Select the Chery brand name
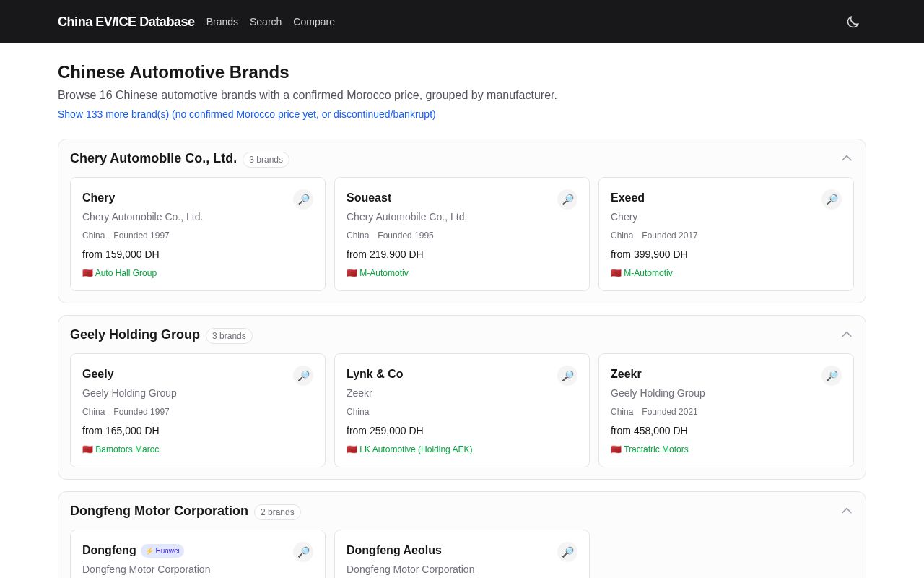This screenshot has height=578, width=924. pyautogui.click(x=99, y=198)
